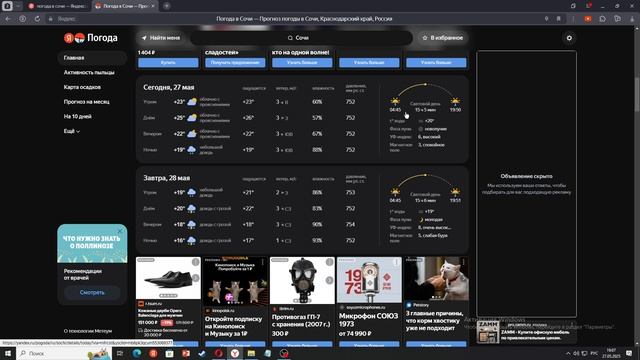The image size is (640, 360).
Task: Click tomorrow's night thunderstorm weather icon
Action: (191, 240)
